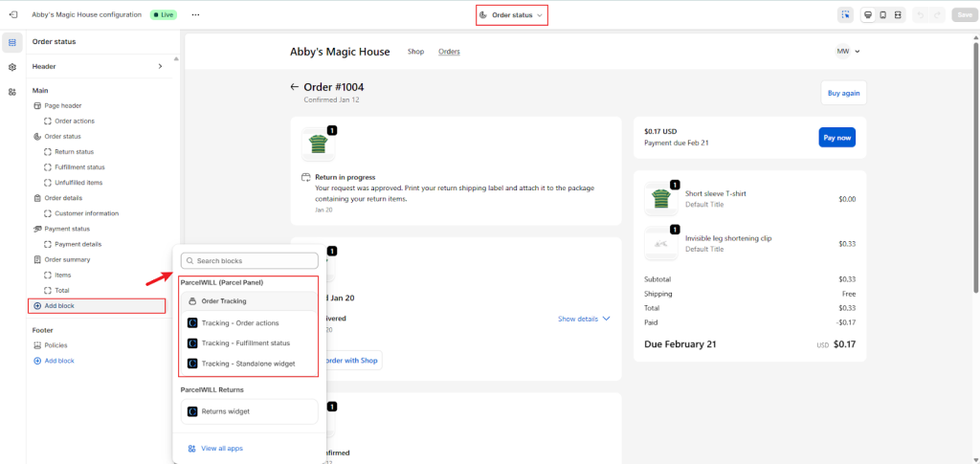The image size is (980, 464).
Task: Choose Returns widget block
Action: click(x=250, y=411)
